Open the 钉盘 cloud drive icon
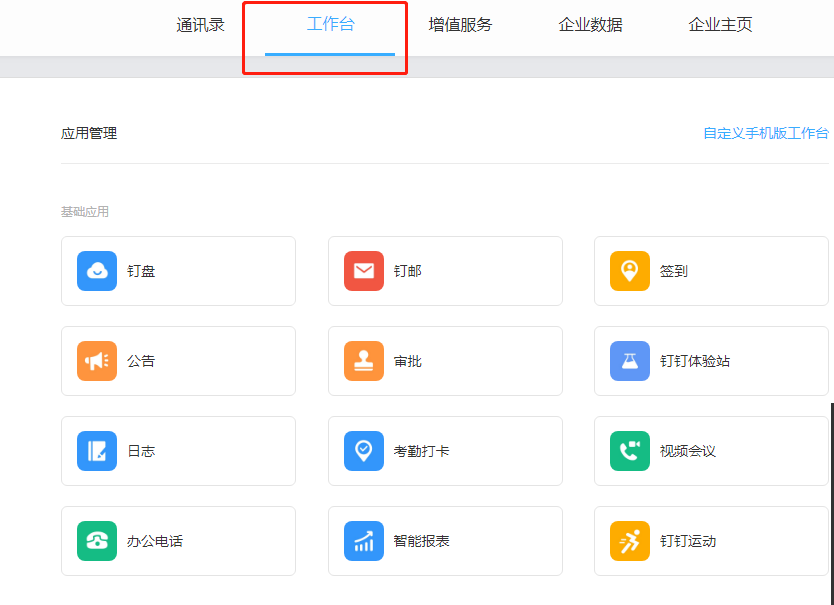The width and height of the screenshot is (834, 605). (x=97, y=271)
